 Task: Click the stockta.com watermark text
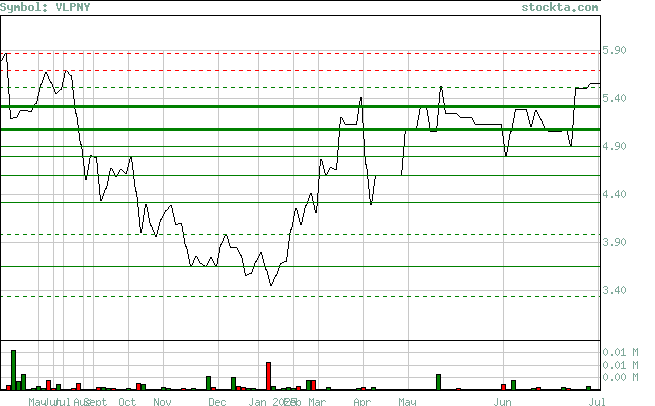pos(559,7)
